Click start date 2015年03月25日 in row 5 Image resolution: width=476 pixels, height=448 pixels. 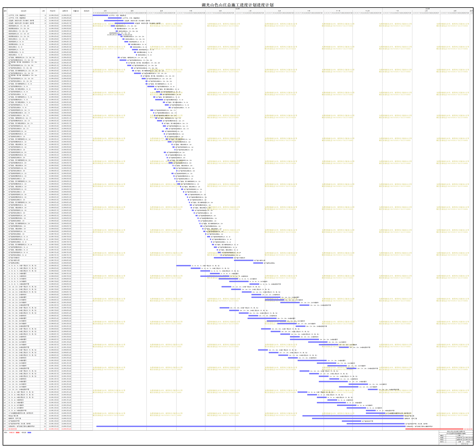coord(53,26)
